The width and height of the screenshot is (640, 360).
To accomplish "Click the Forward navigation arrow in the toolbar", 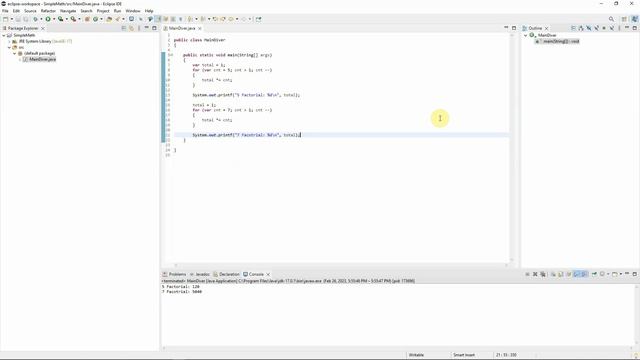I will tap(244, 19).
